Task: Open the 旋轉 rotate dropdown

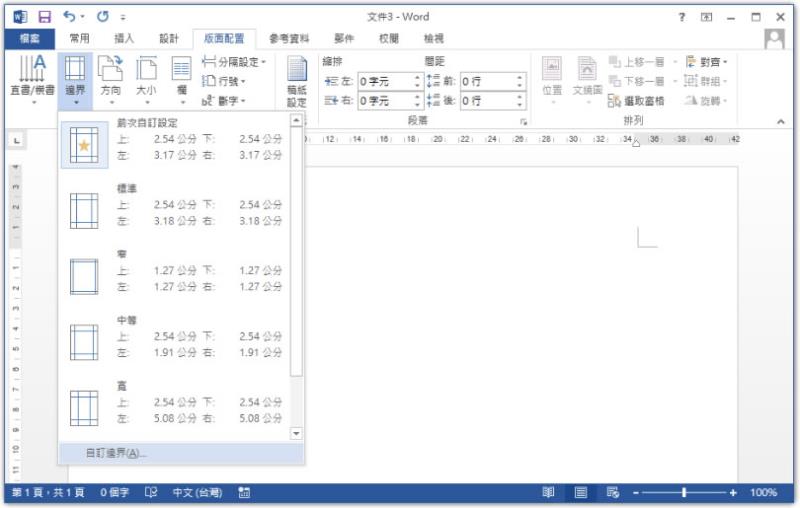Action: pyautogui.click(x=706, y=100)
